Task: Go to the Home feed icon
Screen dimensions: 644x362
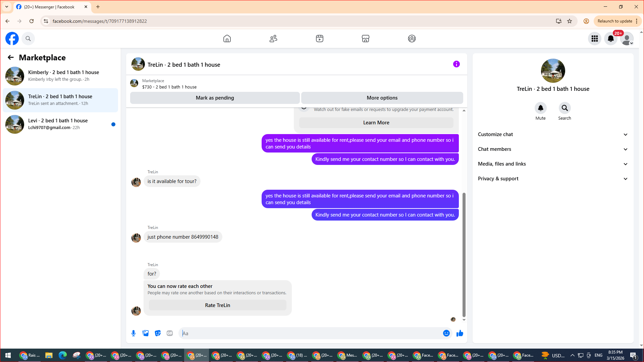Action: tap(227, 39)
